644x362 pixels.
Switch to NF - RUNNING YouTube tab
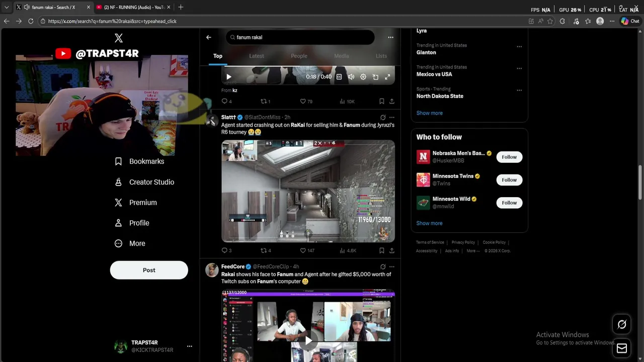pyautogui.click(x=133, y=7)
